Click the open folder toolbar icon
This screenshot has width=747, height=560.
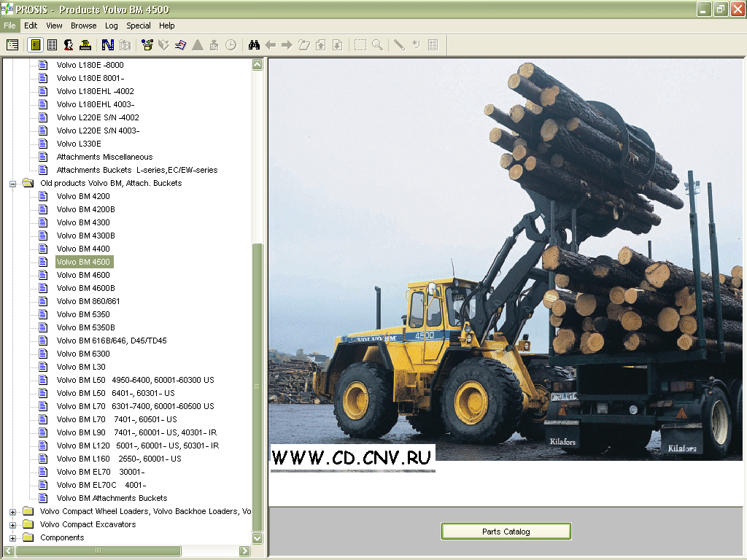coord(304,45)
